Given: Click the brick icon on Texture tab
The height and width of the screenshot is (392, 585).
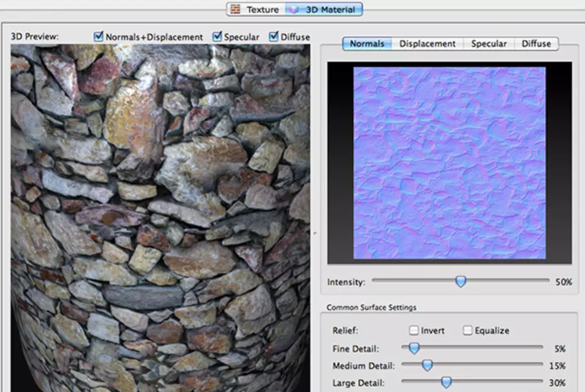Looking at the screenshot, I should (x=234, y=9).
